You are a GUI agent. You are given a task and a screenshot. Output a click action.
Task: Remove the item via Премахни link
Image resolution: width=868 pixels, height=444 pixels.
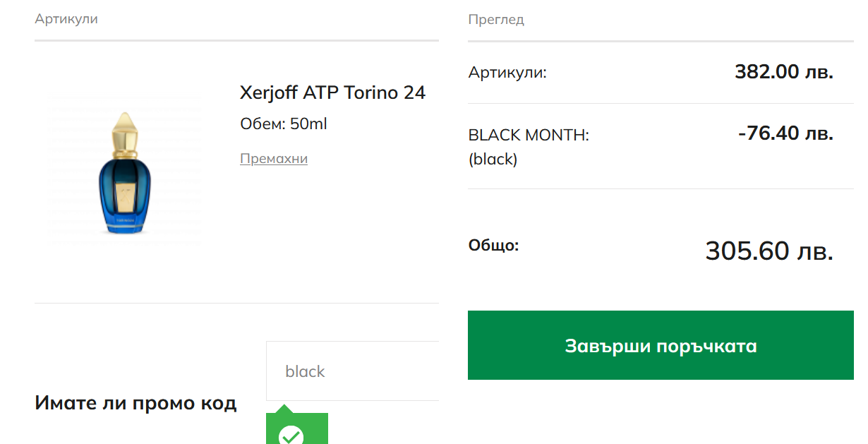click(274, 159)
